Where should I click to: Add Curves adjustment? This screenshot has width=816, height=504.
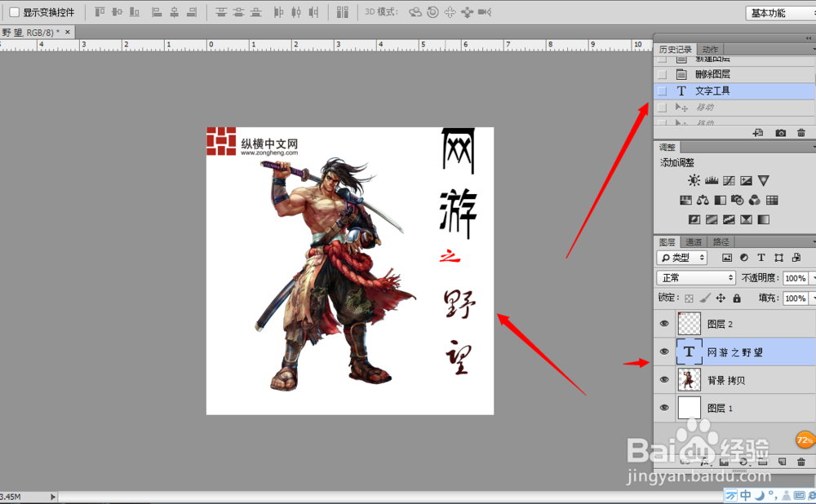click(x=729, y=180)
